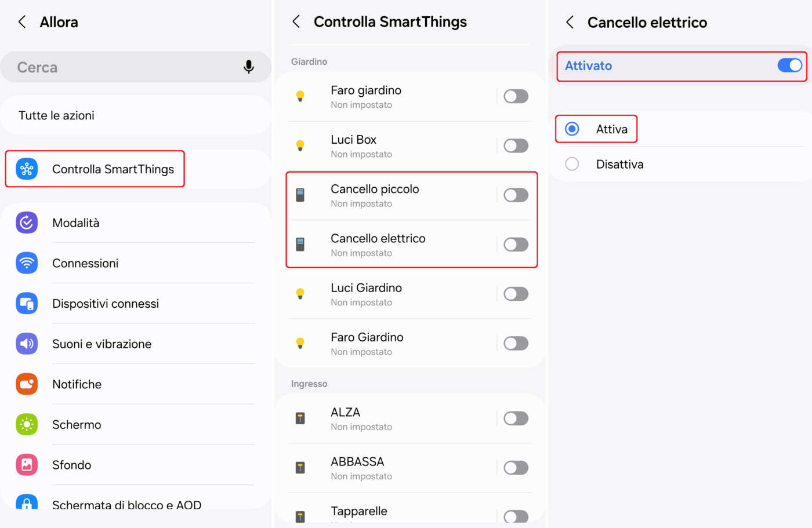Image resolution: width=812 pixels, height=528 pixels.
Task: Open Tutte le azioni
Action: click(x=56, y=115)
